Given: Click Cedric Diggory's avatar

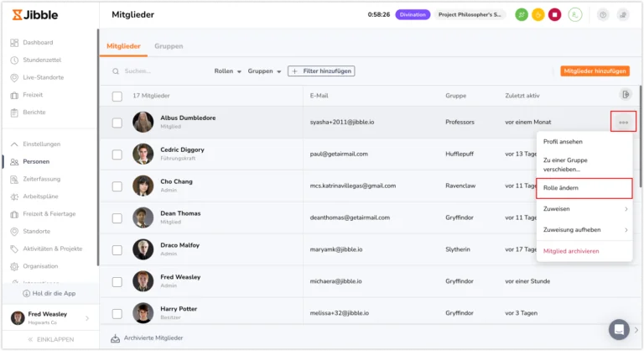Looking at the screenshot, I should click(x=143, y=154).
